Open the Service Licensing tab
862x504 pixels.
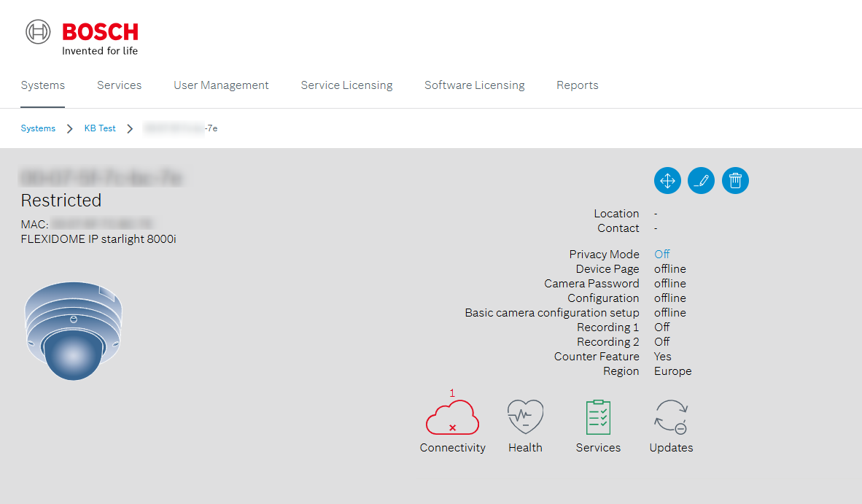point(346,85)
